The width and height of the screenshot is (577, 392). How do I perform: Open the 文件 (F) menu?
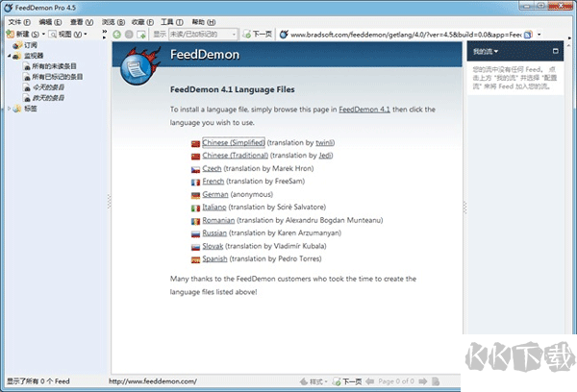point(19,22)
